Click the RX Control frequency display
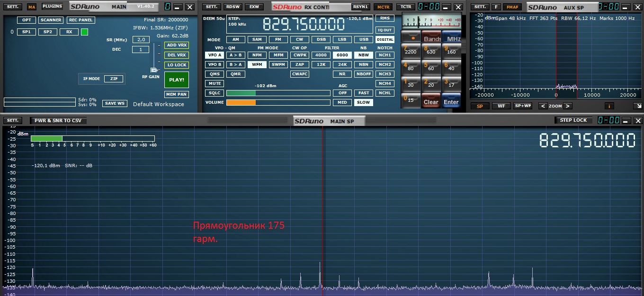Viewport: 644px width, 296px height. (x=304, y=25)
